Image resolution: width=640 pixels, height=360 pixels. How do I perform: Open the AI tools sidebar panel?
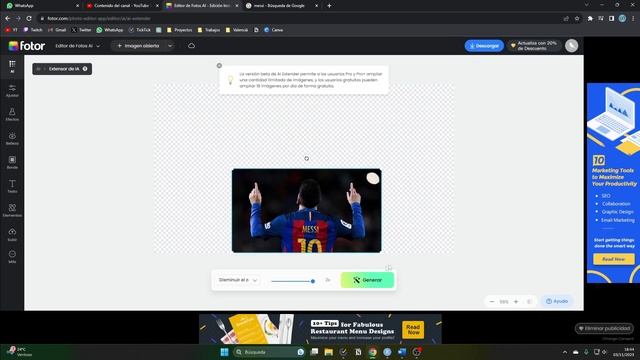[12, 67]
